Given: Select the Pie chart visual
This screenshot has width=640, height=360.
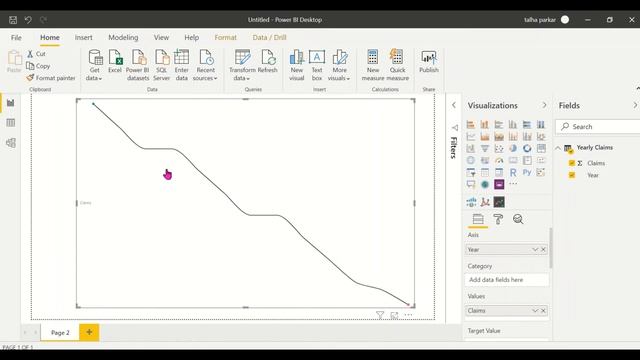Looking at the screenshot, I should [513, 149].
